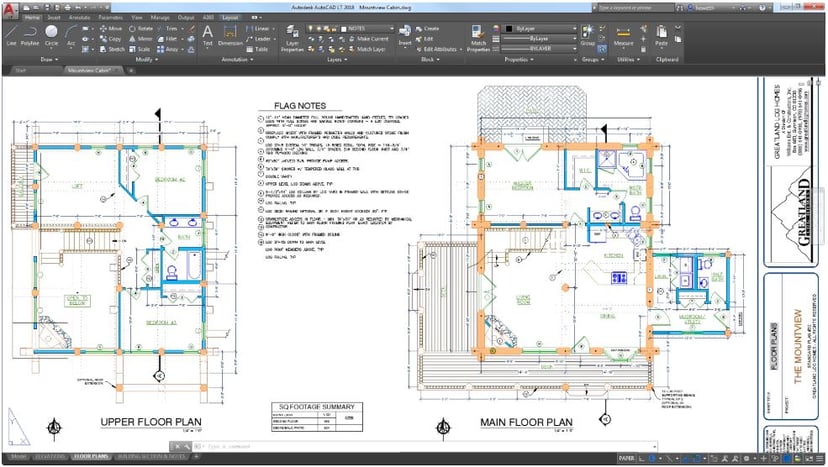
Task: Toggle layer on/off lightbulb in layer dropdown
Action: (x=310, y=29)
